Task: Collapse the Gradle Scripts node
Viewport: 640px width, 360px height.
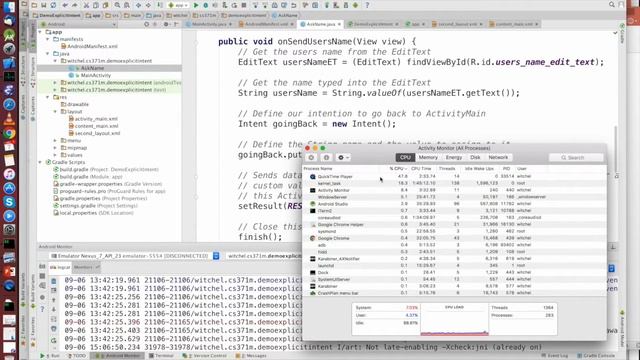Action: click(40, 162)
